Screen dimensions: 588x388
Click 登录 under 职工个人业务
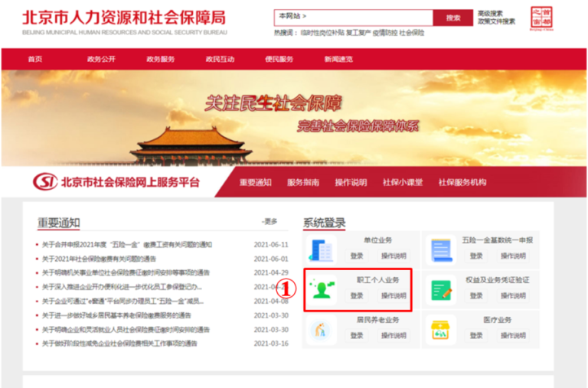click(x=357, y=295)
